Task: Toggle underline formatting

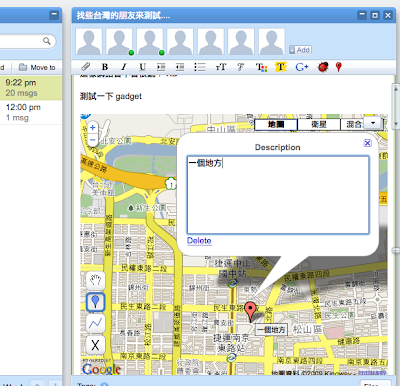Action: (x=142, y=67)
